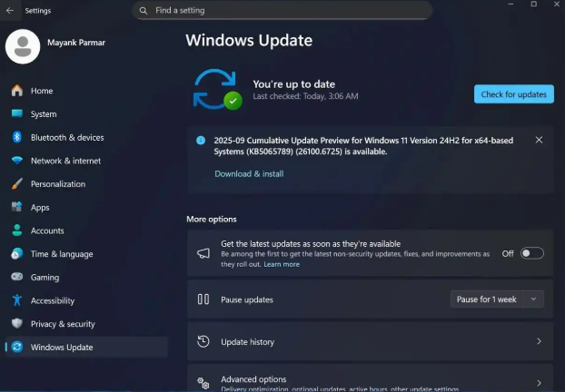Click 'Last checked: Today, 3:06 AM' text
Viewport: 565px width, 392px height.
(x=305, y=96)
